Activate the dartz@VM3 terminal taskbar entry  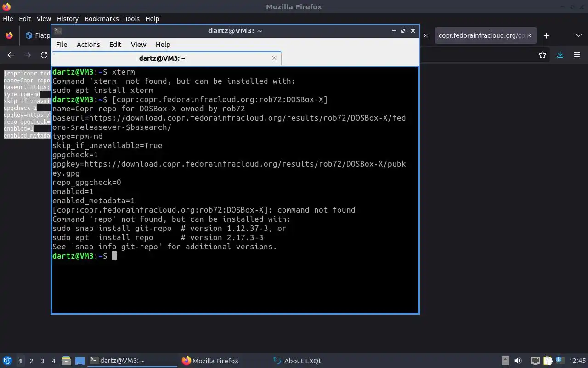point(132,361)
